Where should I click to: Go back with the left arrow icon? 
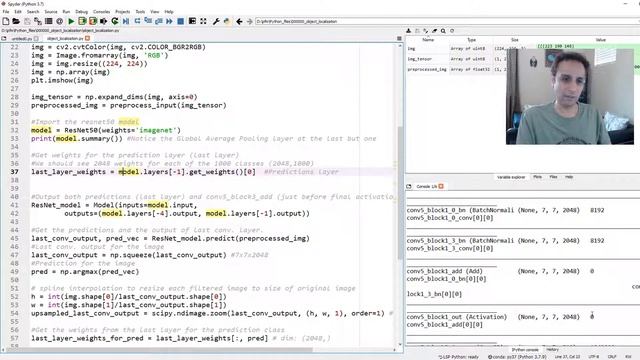[239, 21]
